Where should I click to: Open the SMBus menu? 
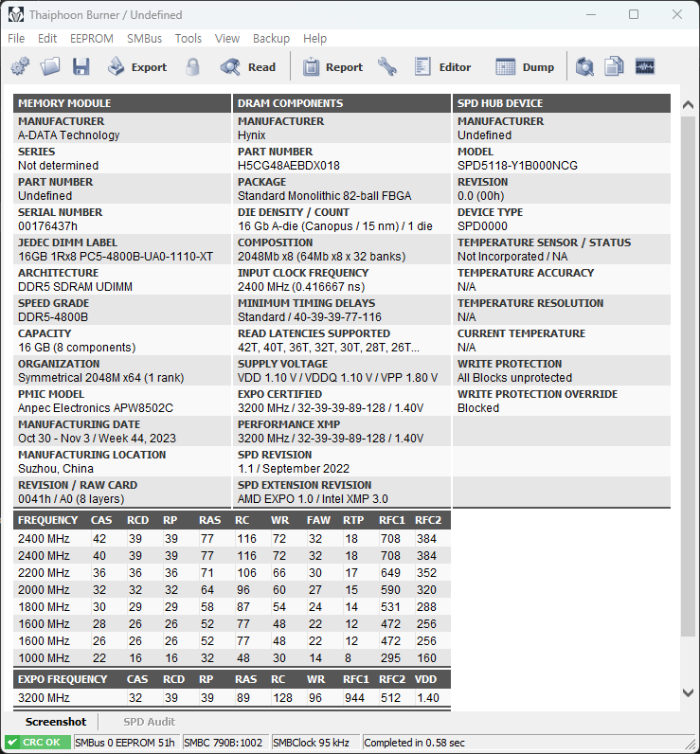click(144, 39)
